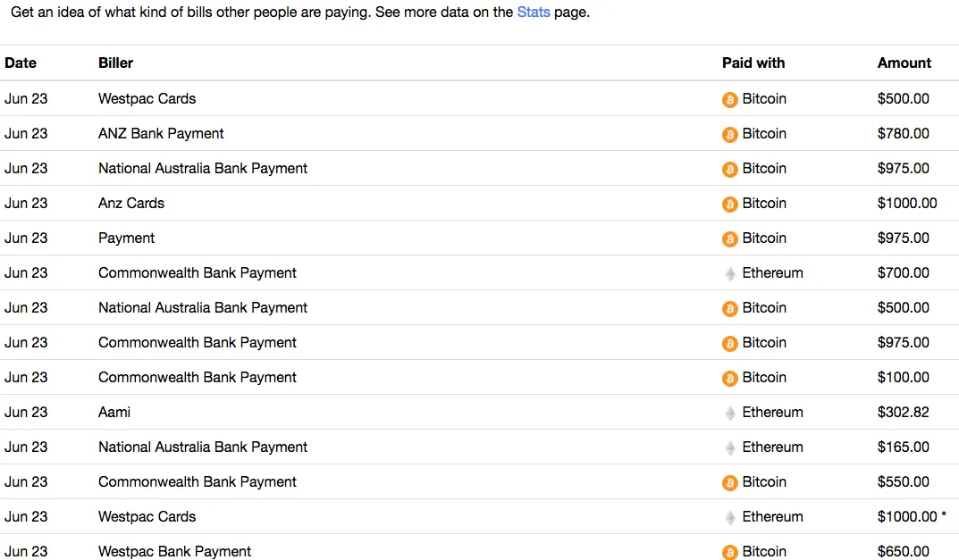Select Commonwealth Bank Payment in $550.00 row
Image resolution: width=959 pixels, height=560 pixels.
point(197,481)
